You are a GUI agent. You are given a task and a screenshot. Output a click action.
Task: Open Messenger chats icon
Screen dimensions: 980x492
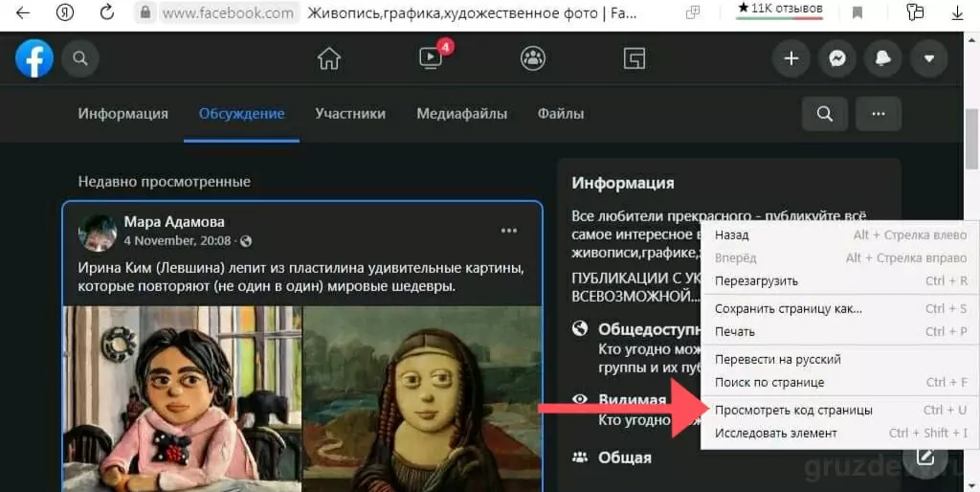(837, 58)
